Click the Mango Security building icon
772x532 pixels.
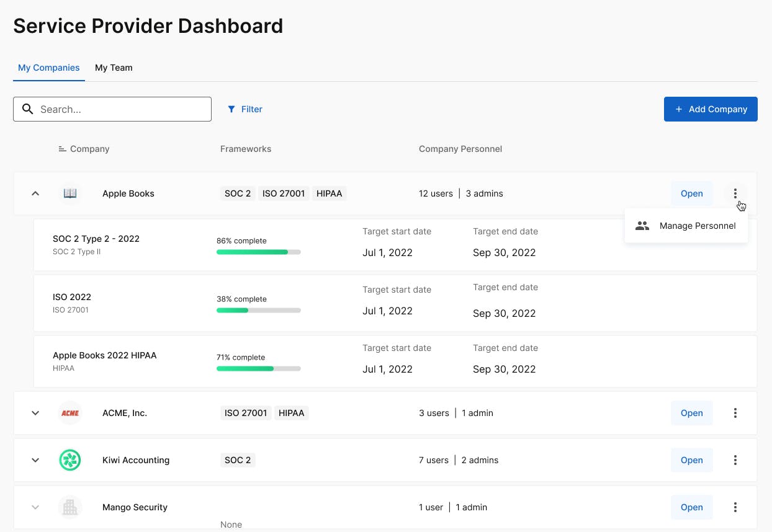click(x=70, y=507)
